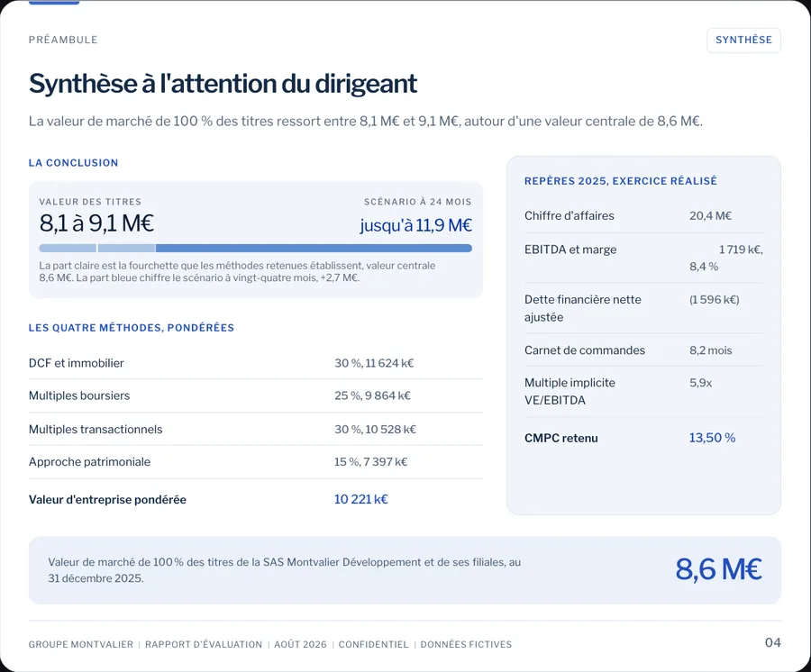Select the value 15 %, 7 397 k€

[x=371, y=461]
